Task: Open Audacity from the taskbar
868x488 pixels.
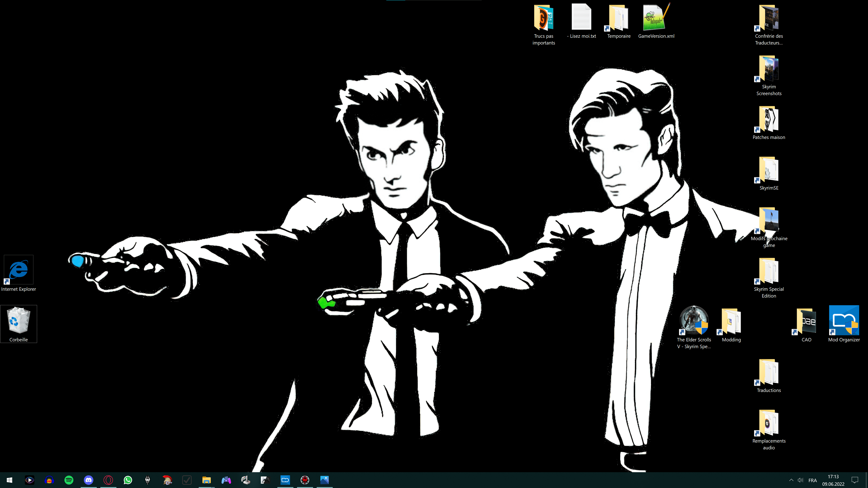Action: tap(49, 480)
